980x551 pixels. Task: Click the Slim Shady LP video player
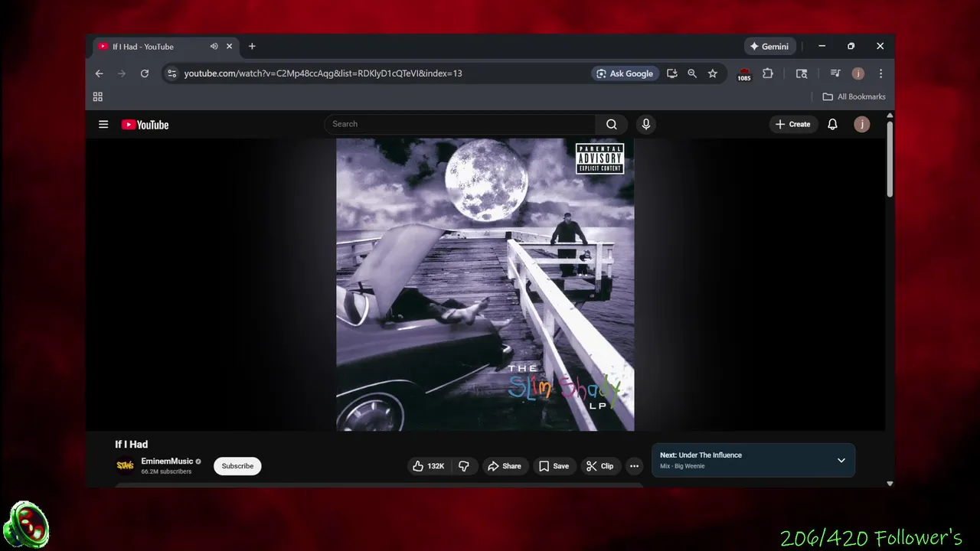pos(485,285)
